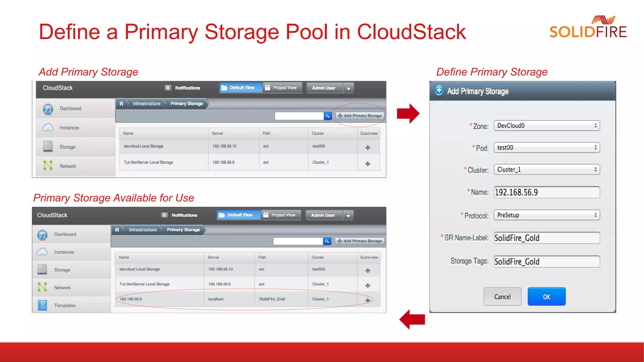Click Server column header in bottom table
644x362 pixels.
pyautogui.click(x=229, y=257)
